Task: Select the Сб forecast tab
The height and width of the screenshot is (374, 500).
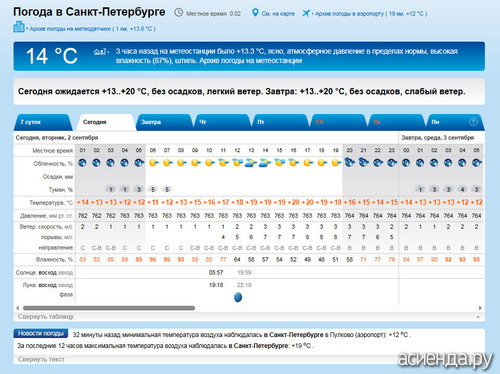Action: [x=338, y=122]
